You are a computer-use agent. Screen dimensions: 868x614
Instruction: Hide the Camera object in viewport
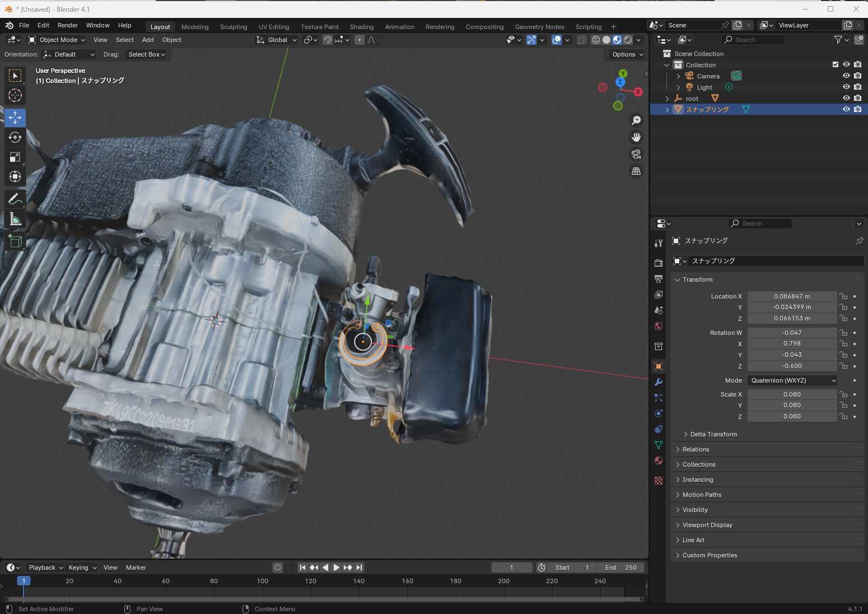tap(846, 76)
